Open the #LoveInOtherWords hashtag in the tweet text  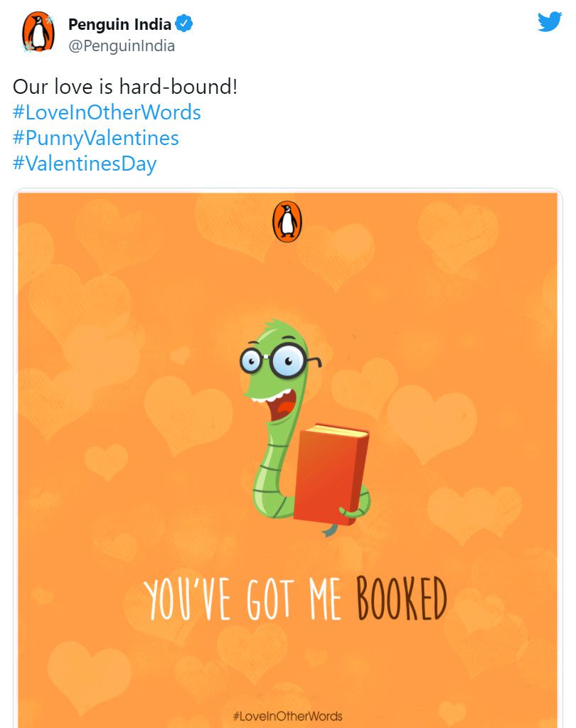tap(107, 112)
